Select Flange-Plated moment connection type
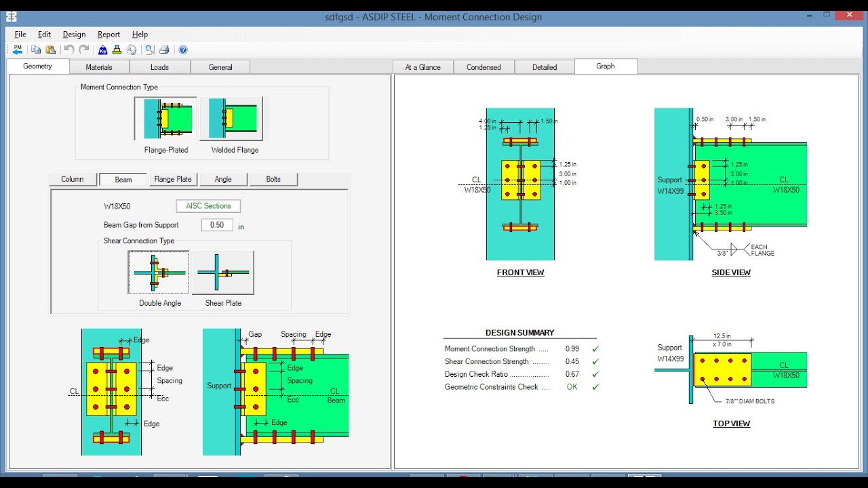The image size is (868, 488). pos(166,119)
